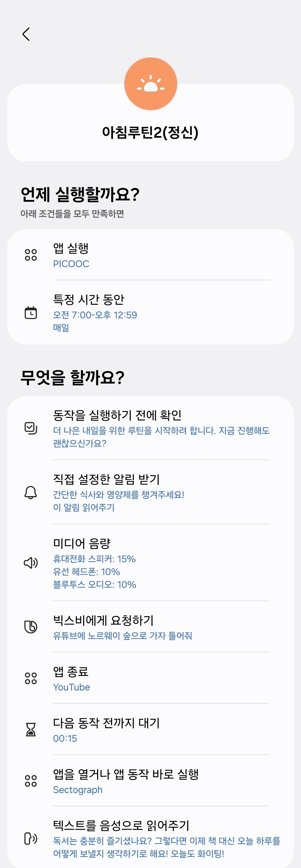Open 휴대전화 스피커: 15% volume setting
Image resolution: width=301 pixels, height=868 pixels.
(94, 559)
